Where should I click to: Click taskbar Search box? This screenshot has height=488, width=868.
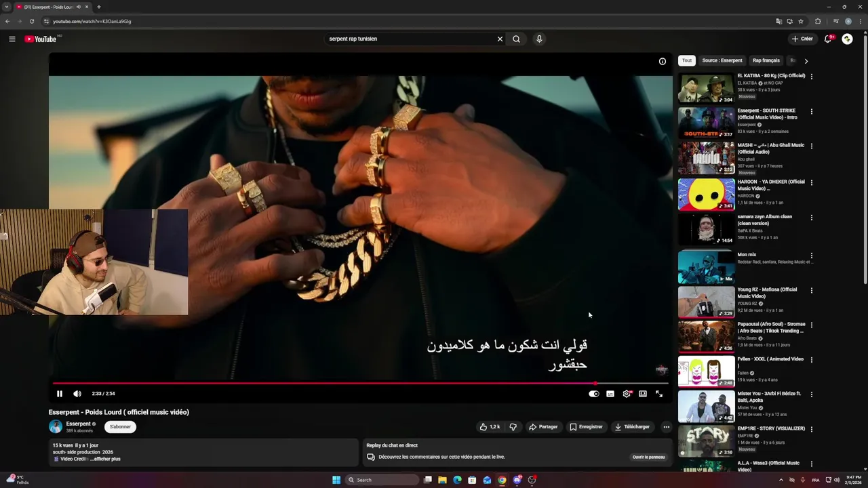[x=382, y=480]
